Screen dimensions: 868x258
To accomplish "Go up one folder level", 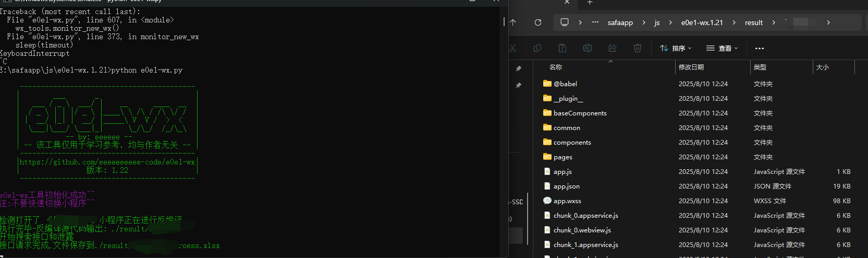I will click(x=514, y=22).
